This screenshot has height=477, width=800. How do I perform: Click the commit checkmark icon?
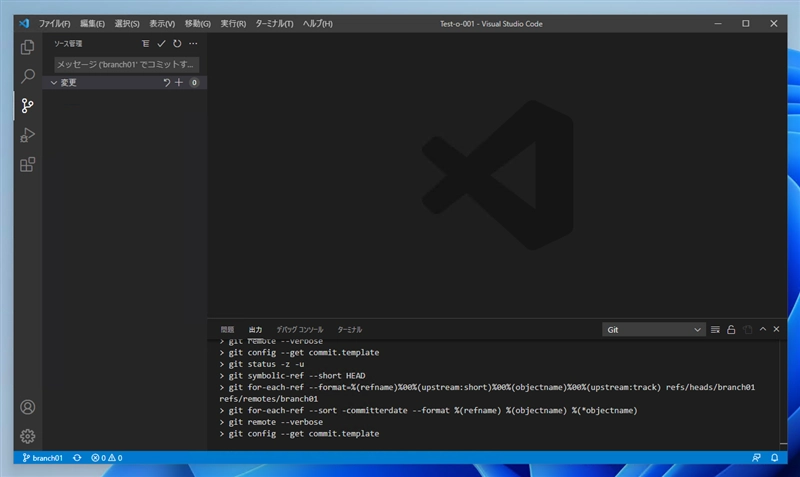pos(161,44)
